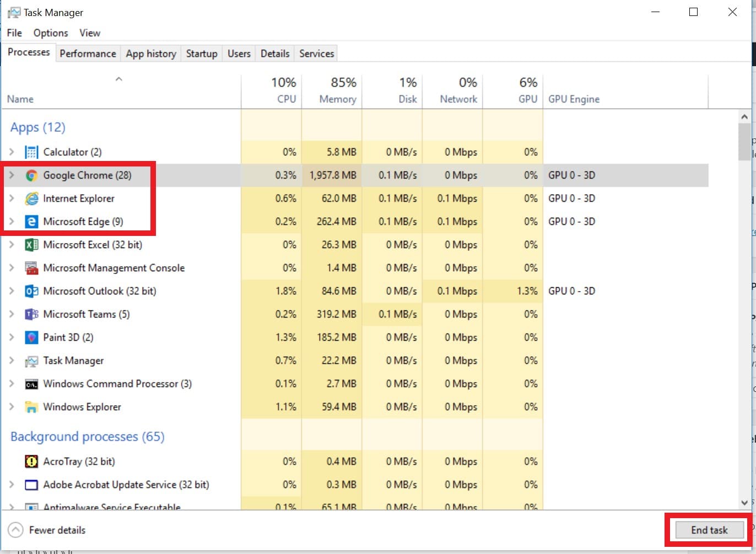756x554 pixels.
Task: Click the Windows Explorer folder icon
Action: 31,407
